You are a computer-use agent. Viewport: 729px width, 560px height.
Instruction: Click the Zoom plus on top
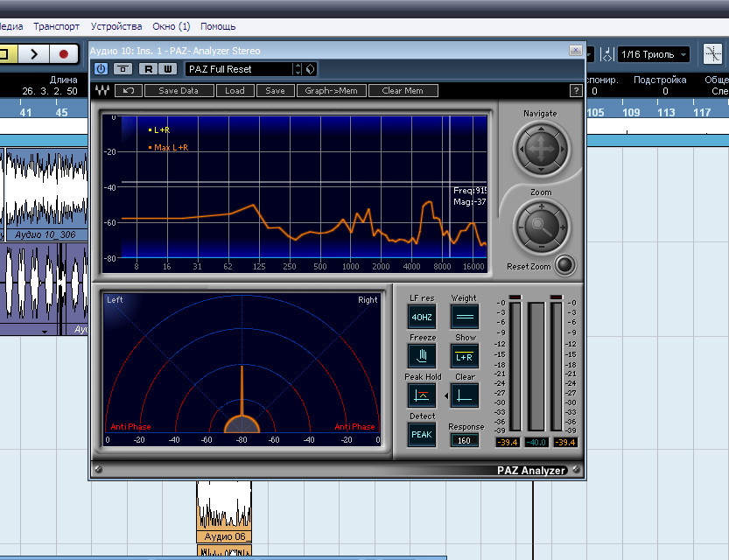pos(541,207)
